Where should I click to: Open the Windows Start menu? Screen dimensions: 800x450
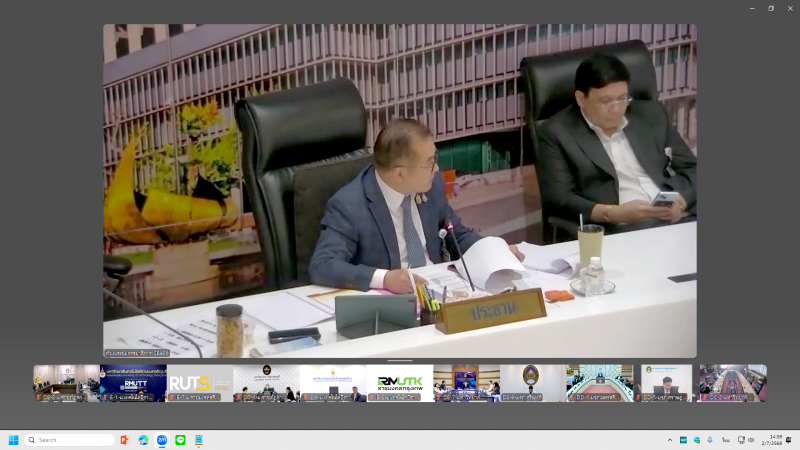[13, 440]
